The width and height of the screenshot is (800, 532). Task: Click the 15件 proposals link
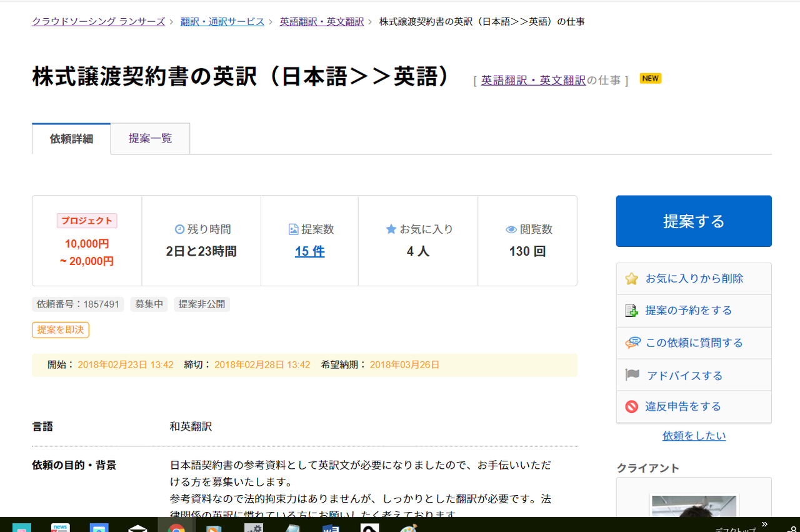pos(309,250)
